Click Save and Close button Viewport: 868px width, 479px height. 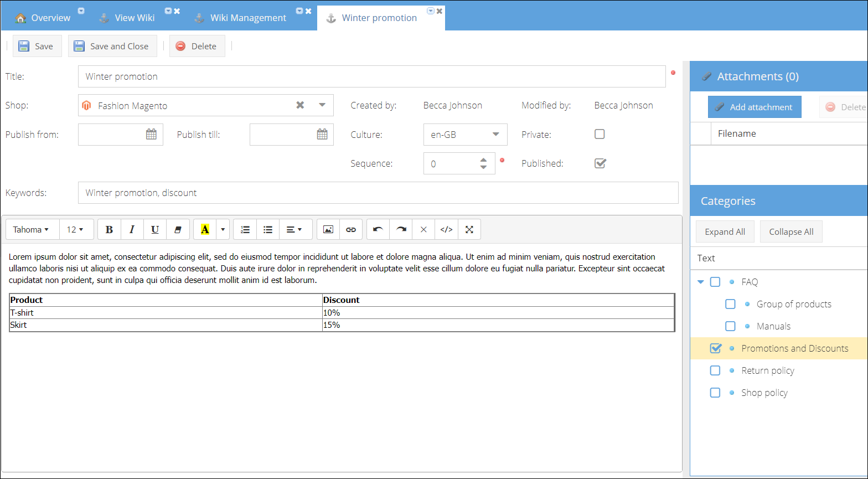click(112, 46)
